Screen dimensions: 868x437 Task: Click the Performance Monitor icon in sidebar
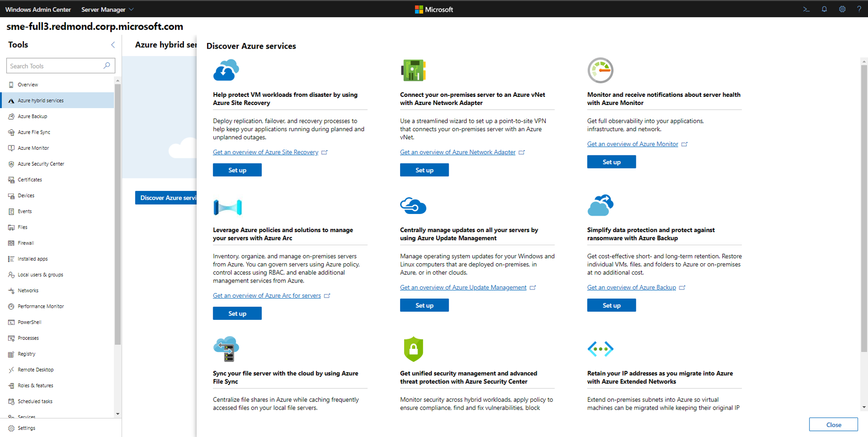[x=11, y=306]
